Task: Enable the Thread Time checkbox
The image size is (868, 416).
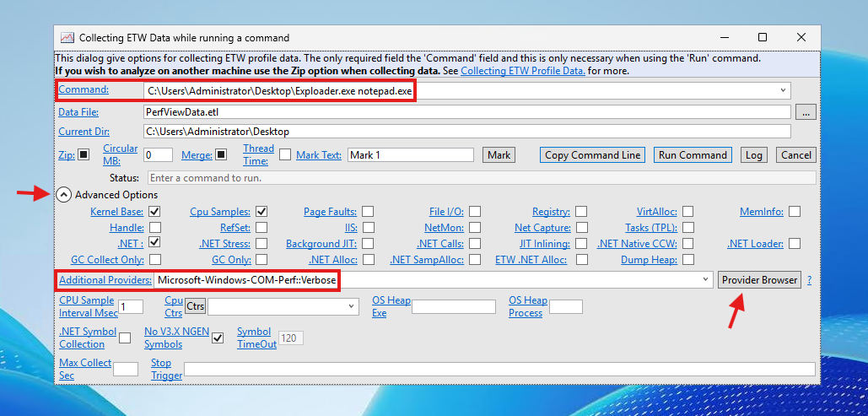Action: click(284, 155)
